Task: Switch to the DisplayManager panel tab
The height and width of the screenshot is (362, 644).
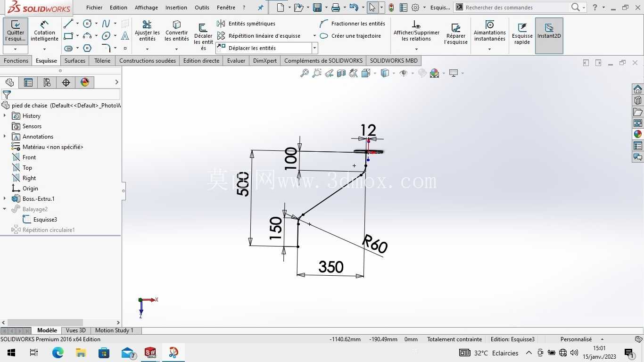Action: pos(85,82)
